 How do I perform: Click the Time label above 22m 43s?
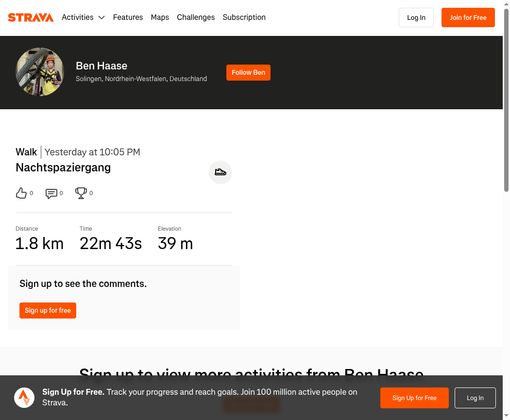86,229
